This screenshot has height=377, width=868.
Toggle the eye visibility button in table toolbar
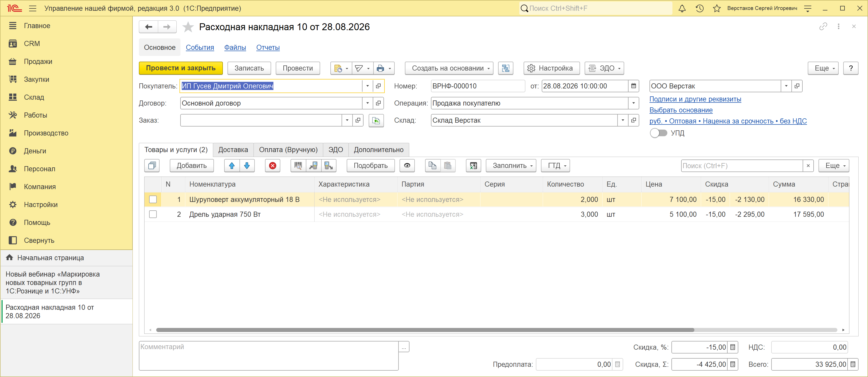tap(407, 166)
